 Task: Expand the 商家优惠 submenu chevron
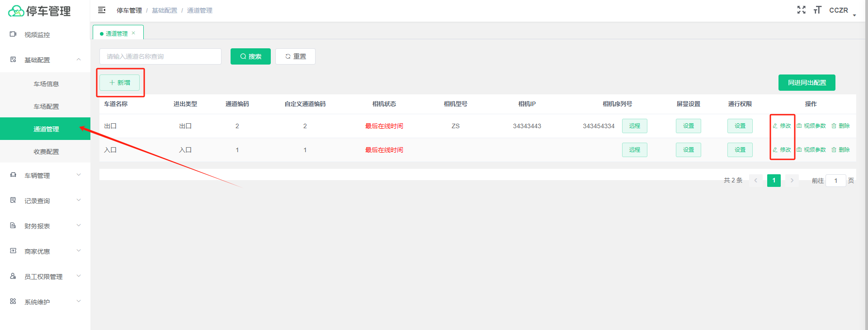(79, 251)
